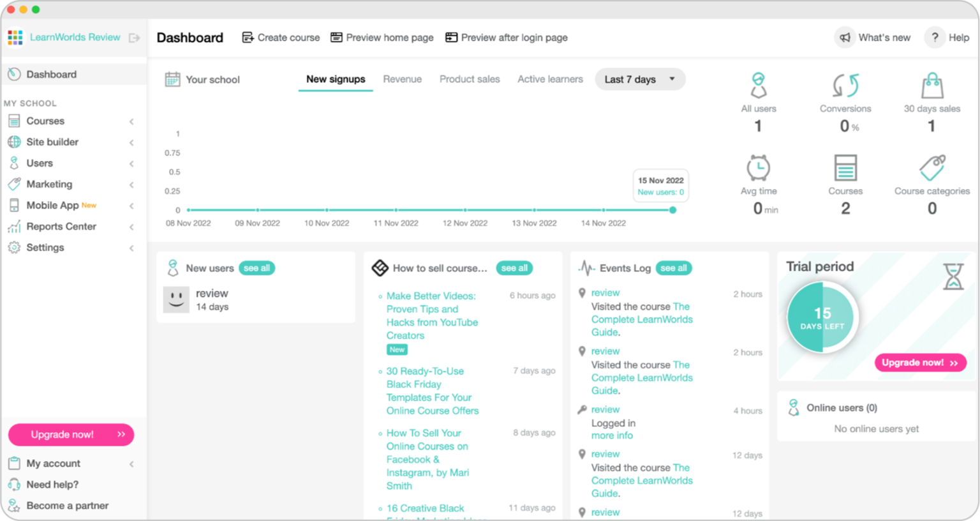Open the What's new megaphone icon
The image size is (980, 521).
(x=845, y=37)
